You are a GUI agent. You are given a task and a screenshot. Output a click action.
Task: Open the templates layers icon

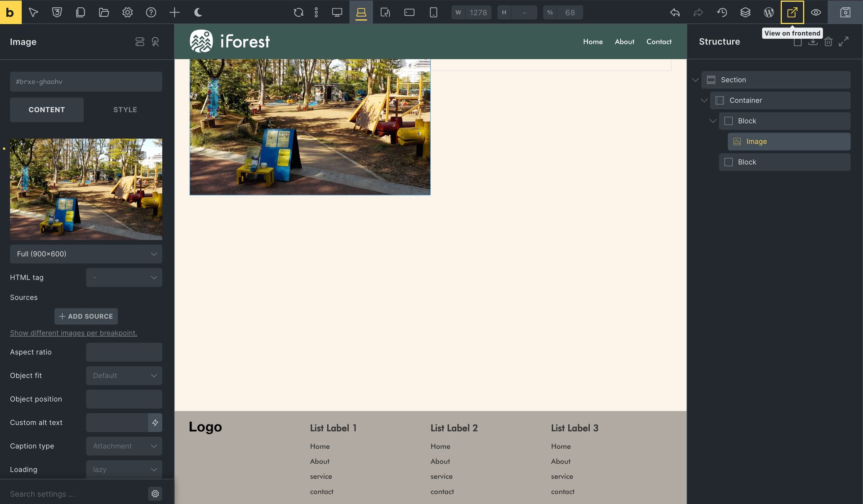point(745,12)
